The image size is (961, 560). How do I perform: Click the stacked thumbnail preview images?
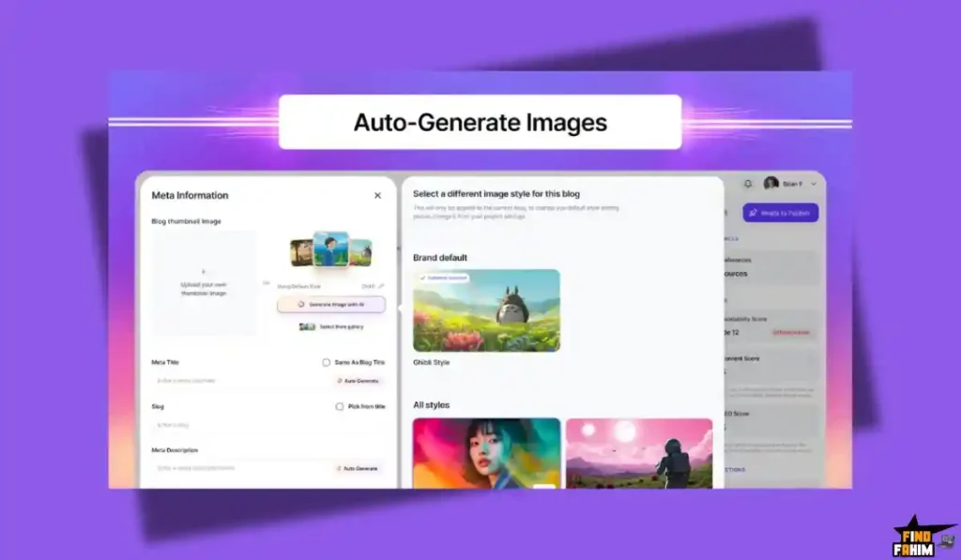[330, 250]
